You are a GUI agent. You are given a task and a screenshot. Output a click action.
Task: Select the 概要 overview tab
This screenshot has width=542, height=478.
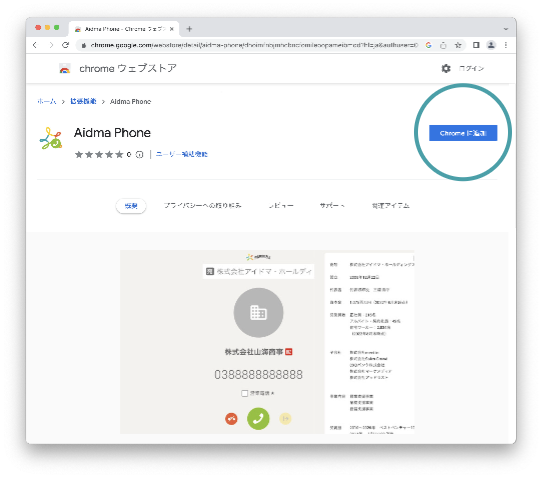131,206
